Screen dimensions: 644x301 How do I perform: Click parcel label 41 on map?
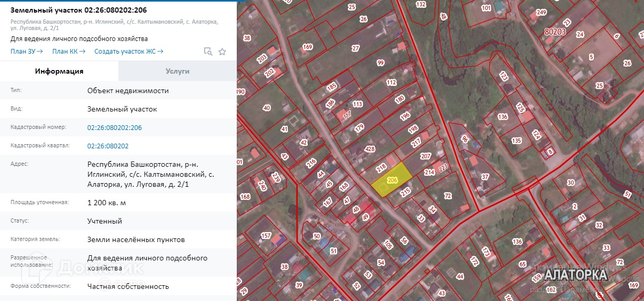click(x=285, y=129)
